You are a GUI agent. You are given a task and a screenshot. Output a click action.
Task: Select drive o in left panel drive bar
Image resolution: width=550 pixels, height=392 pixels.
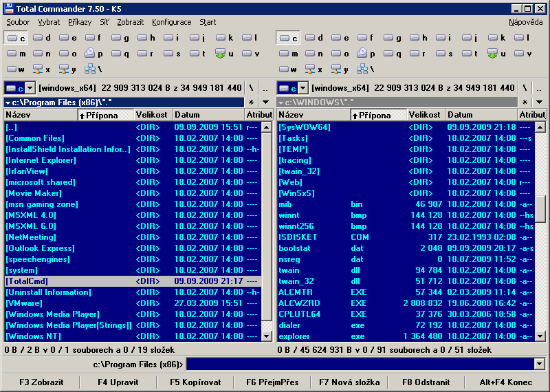click(x=67, y=54)
